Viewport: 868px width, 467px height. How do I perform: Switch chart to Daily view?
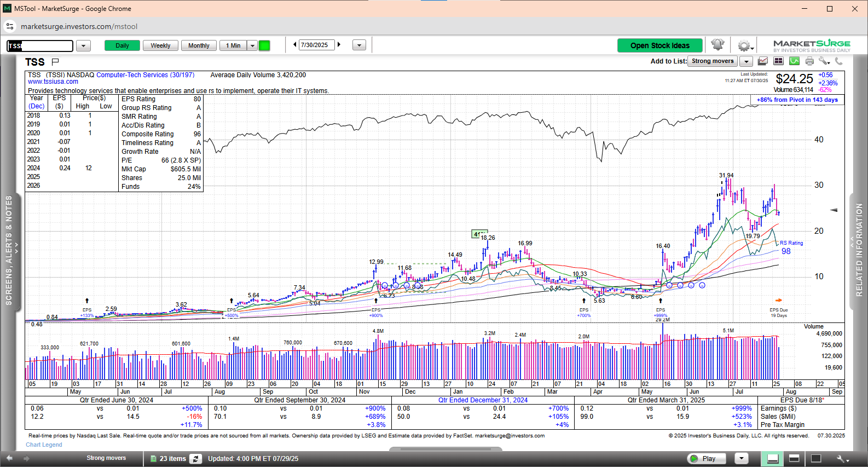click(122, 45)
